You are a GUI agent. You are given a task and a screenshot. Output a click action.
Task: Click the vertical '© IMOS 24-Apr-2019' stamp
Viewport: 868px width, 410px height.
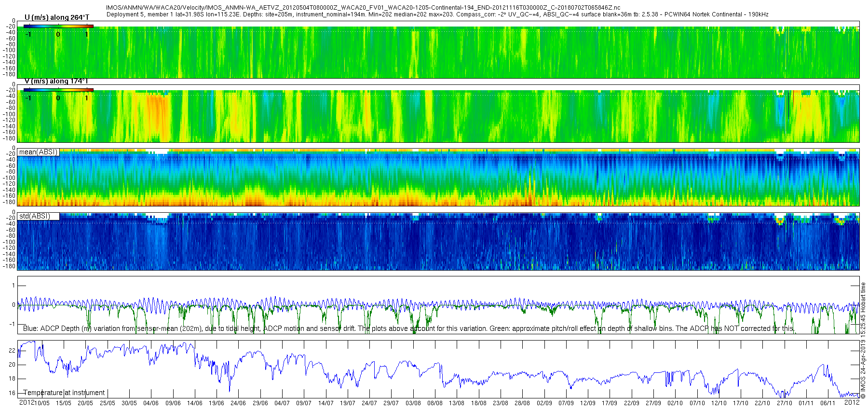click(x=863, y=369)
